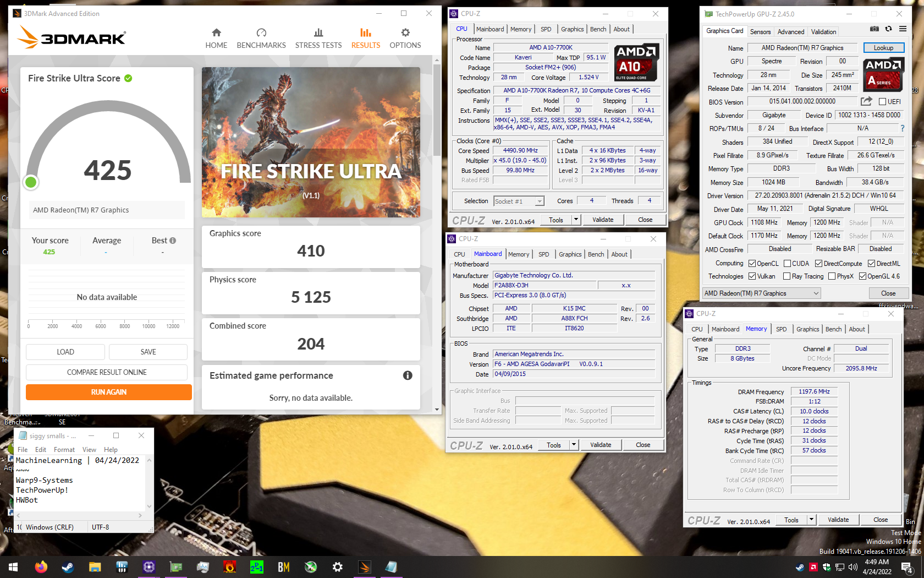Toggle the OpenCL checkbox
Image resolution: width=924 pixels, height=578 pixels.
pos(752,264)
